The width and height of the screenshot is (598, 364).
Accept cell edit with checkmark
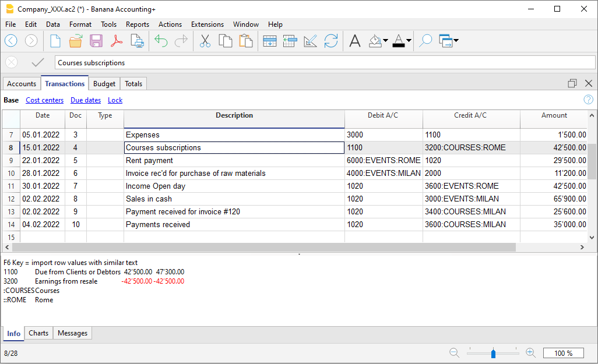pyautogui.click(x=38, y=62)
